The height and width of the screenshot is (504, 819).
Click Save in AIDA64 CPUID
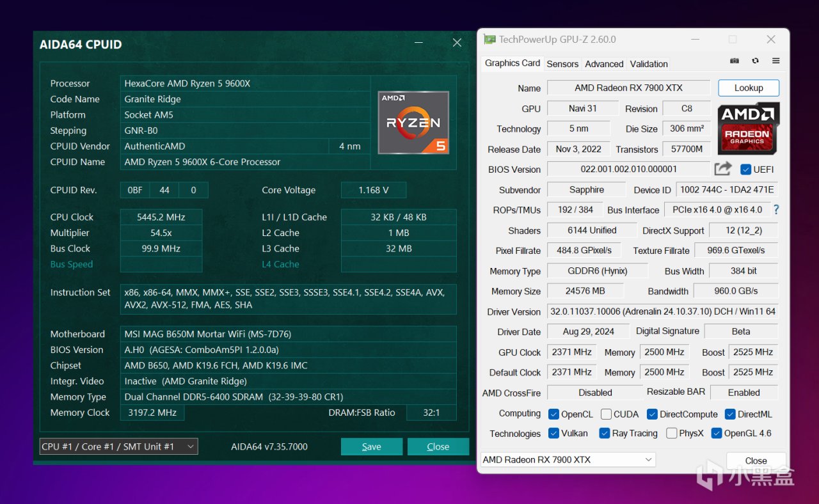pyautogui.click(x=372, y=446)
